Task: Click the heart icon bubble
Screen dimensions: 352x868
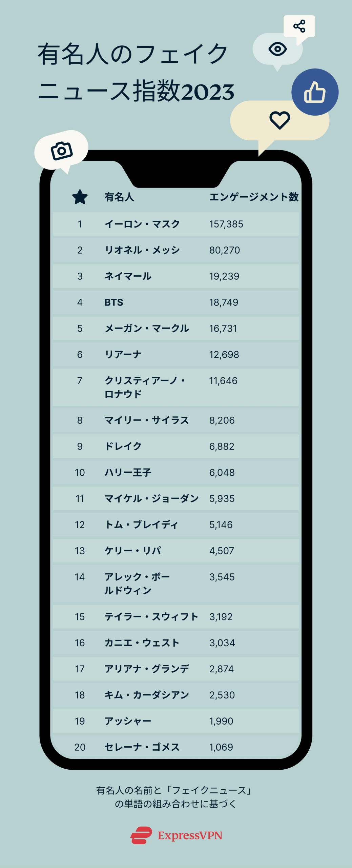Action: [279, 120]
